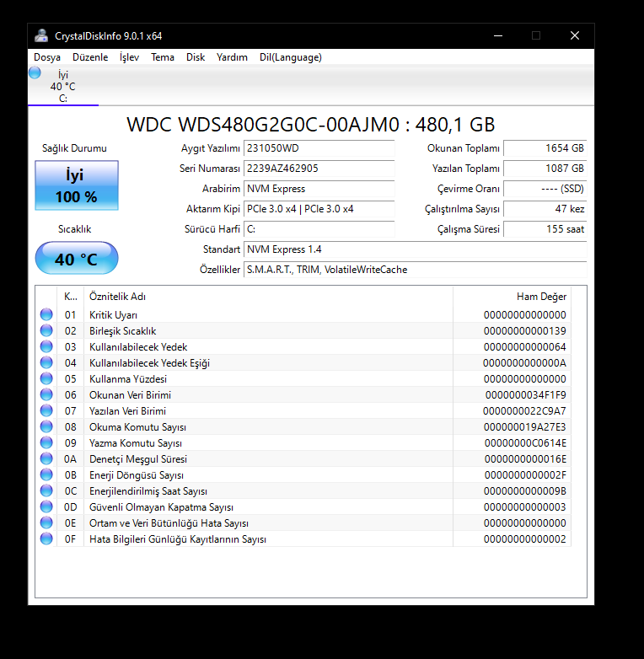Click the 40 °C temperature indicator
This screenshot has height=659, width=644.
[x=77, y=258]
